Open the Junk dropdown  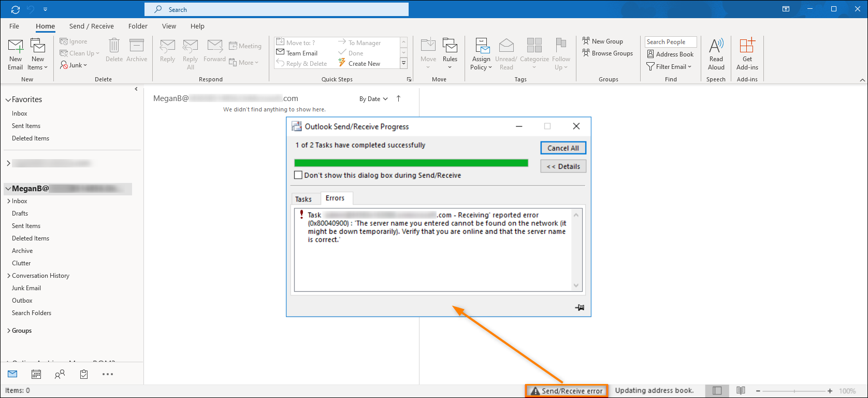coord(74,65)
